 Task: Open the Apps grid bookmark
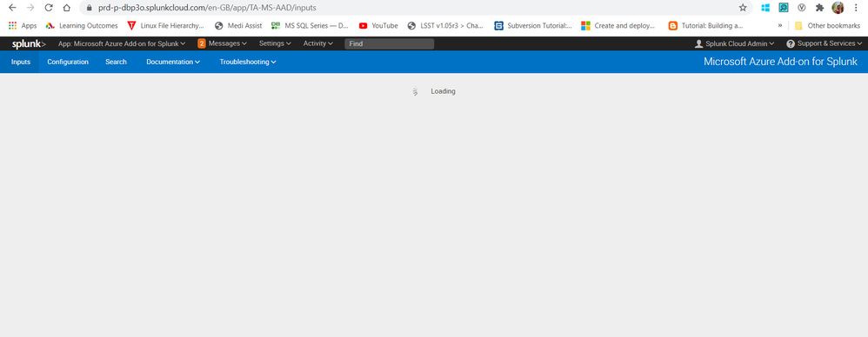[22, 25]
